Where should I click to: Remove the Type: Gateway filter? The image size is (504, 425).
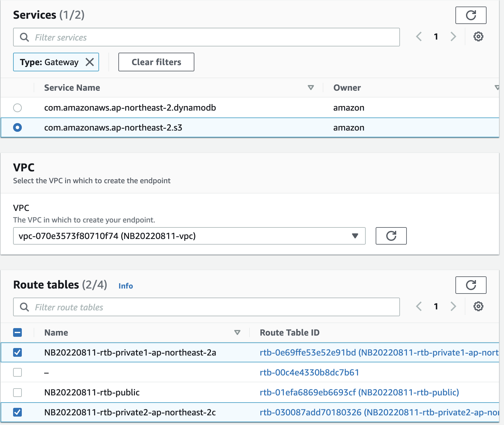pyautogui.click(x=90, y=62)
